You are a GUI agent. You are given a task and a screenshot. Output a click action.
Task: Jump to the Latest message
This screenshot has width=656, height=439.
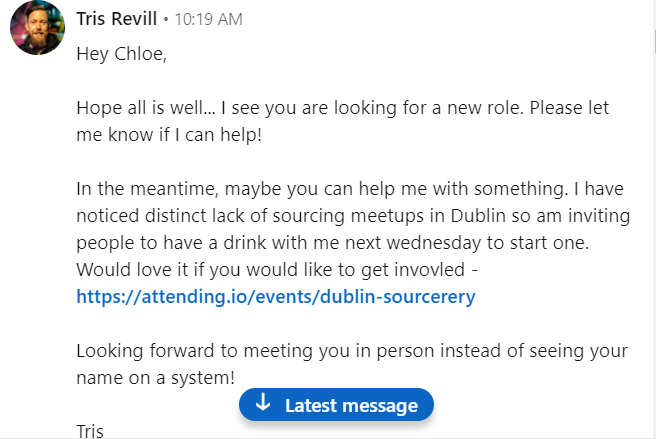(336, 405)
